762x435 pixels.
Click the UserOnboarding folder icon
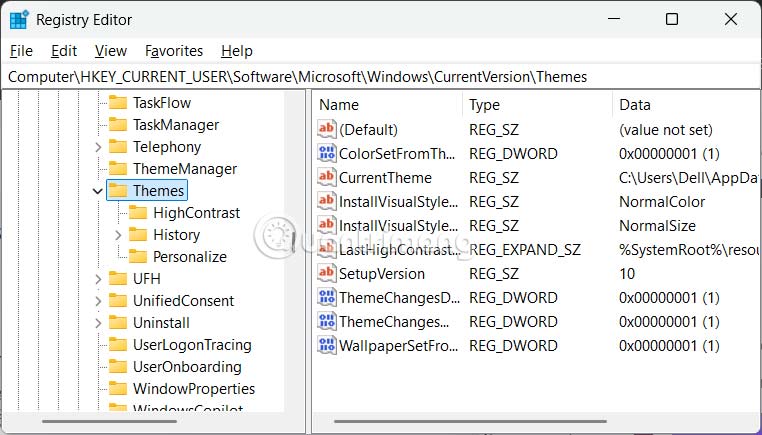[118, 366]
